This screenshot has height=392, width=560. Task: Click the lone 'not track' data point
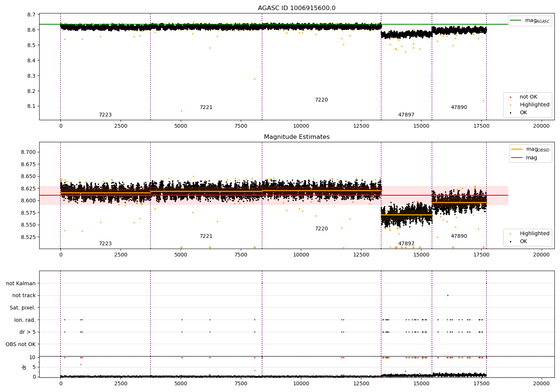click(x=448, y=296)
